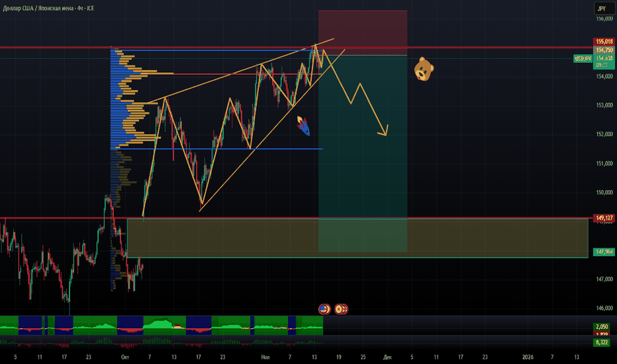Click the rocket emoji sticker on chart

coord(303,125)
